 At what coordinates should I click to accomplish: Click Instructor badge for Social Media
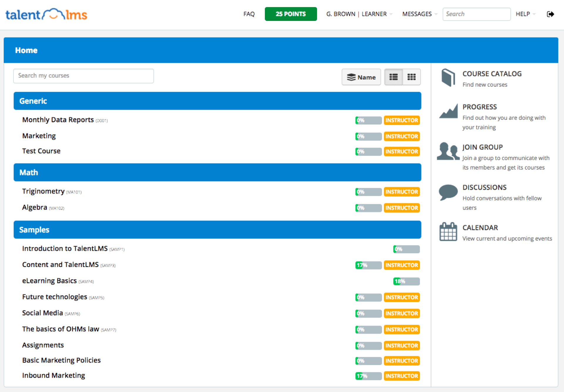click(402, 314)
